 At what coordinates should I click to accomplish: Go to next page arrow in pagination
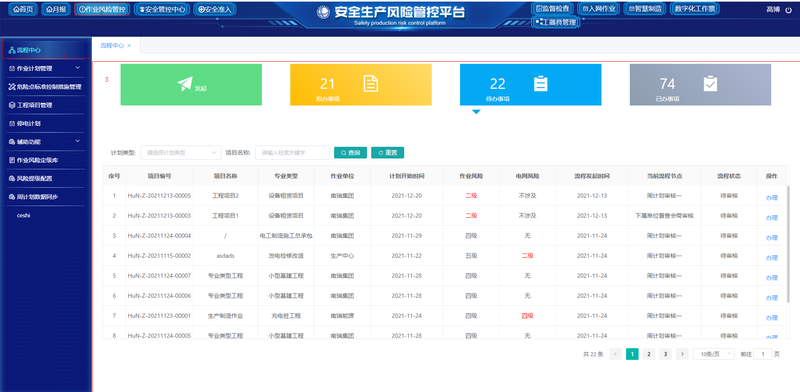click(x=682, y=354)
